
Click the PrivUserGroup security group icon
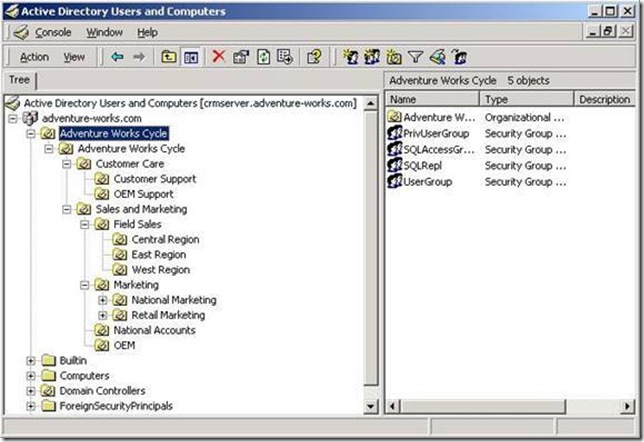coord(395,133)
